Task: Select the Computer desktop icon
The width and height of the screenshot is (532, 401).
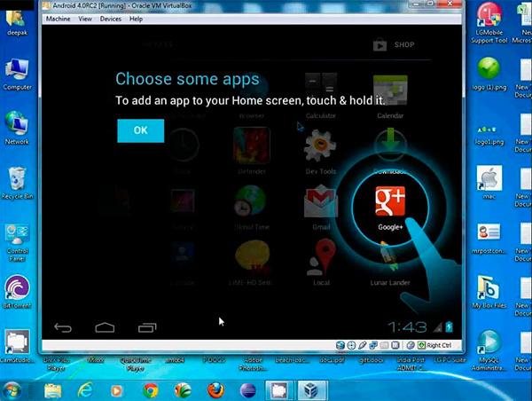Action: [17, 75]
